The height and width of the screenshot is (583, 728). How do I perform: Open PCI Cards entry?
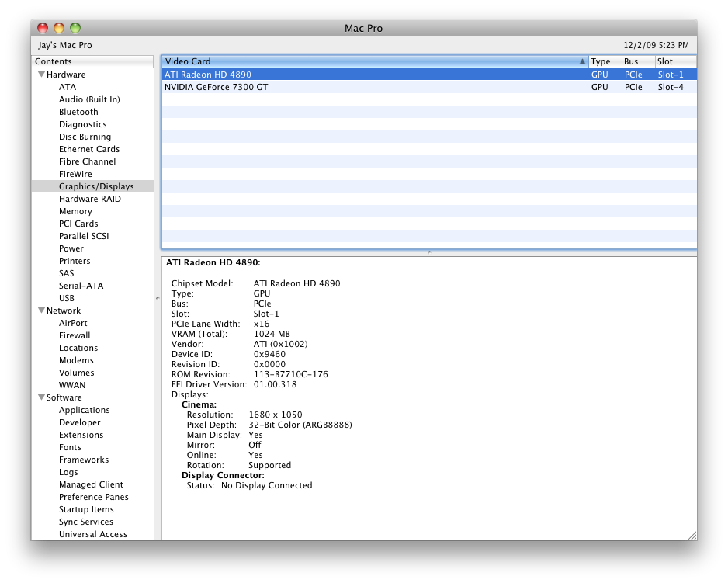click(x=78, y=224)
